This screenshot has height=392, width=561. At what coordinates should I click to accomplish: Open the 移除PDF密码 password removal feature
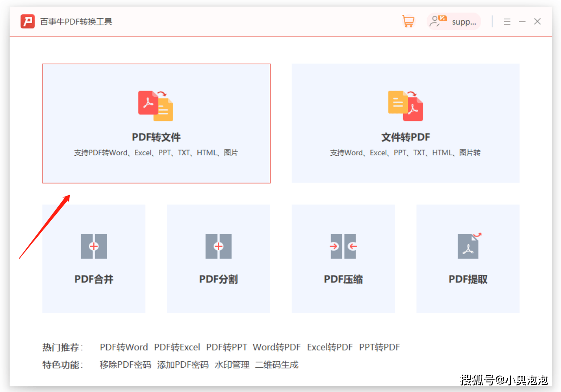pos(125,365)
